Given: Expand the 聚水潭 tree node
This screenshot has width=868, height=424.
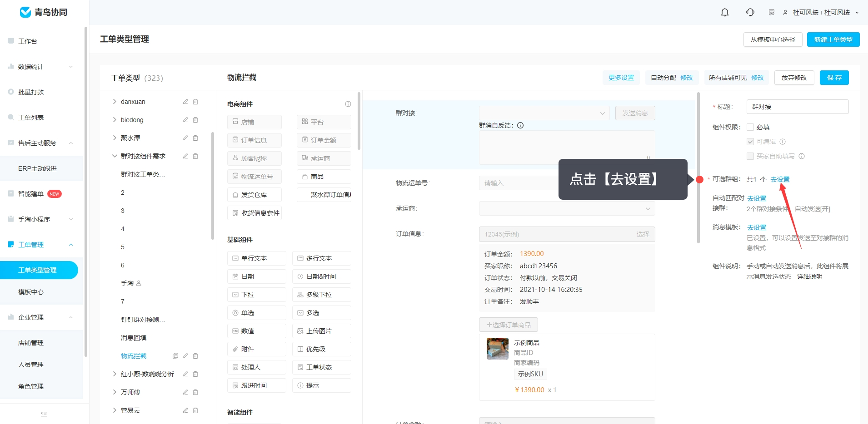Looking at the screenshot, I should point(115,138).
